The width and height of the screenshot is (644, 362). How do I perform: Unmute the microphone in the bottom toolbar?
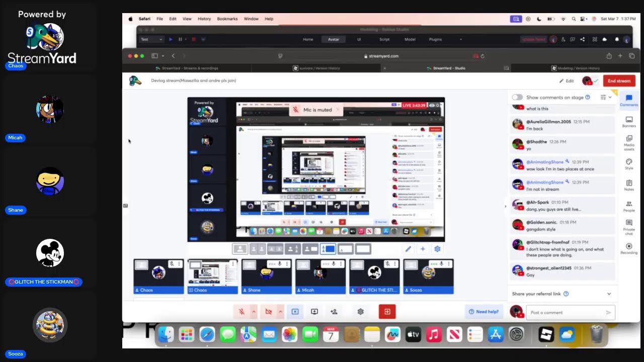click(242, 312)
